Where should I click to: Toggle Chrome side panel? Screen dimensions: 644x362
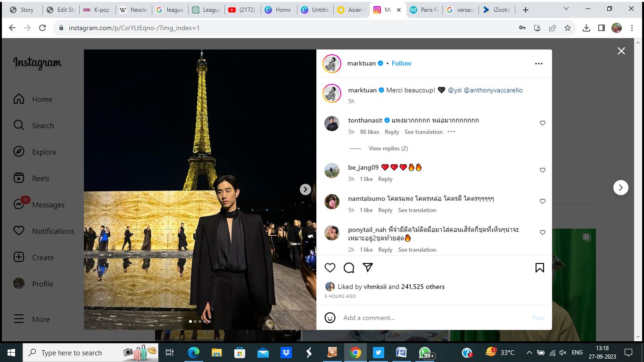(602, 28)
